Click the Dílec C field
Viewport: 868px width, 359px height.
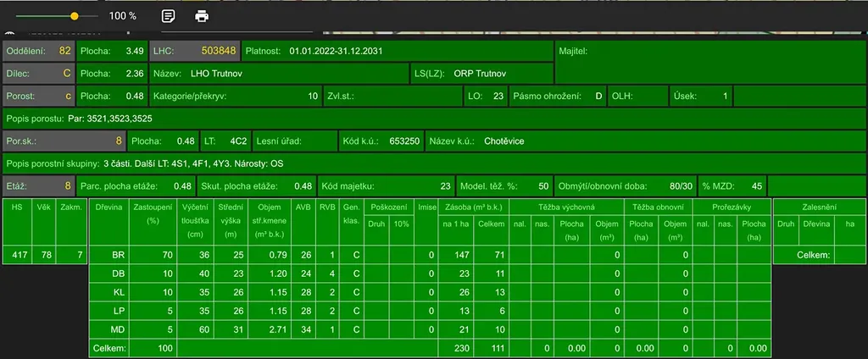pyautogui.click(x=39, y=74)
